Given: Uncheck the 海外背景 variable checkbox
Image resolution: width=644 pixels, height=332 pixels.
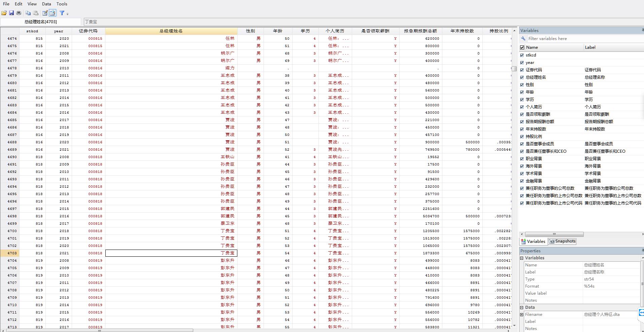Looking at the screenshot, I should click(522, 166).
